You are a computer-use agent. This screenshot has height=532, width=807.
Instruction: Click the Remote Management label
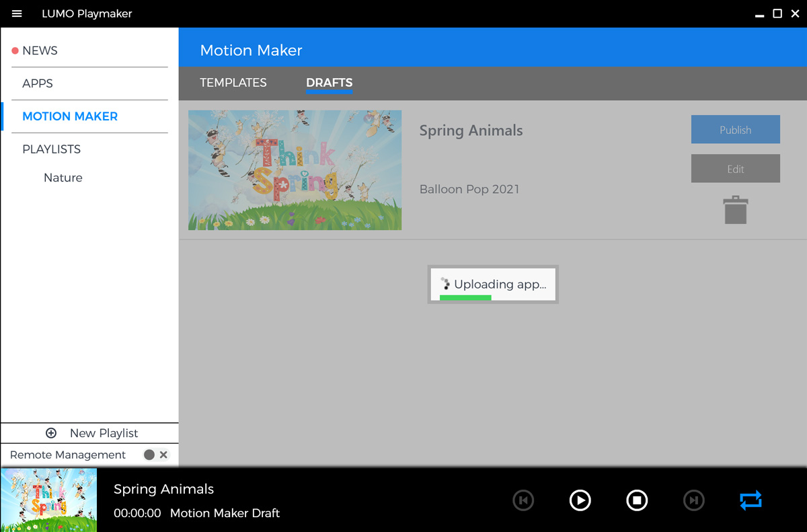pyautogui.click(x=68, y=455)
